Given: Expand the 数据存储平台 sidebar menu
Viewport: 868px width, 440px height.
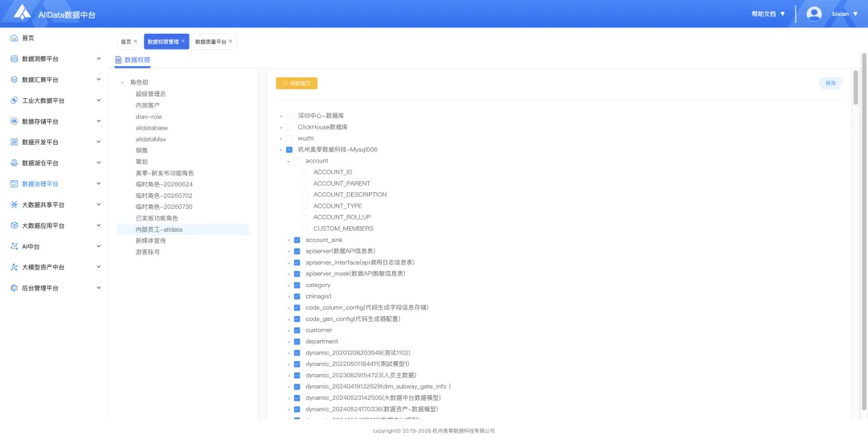Looking at the screenshot, I should pos(55,121).
